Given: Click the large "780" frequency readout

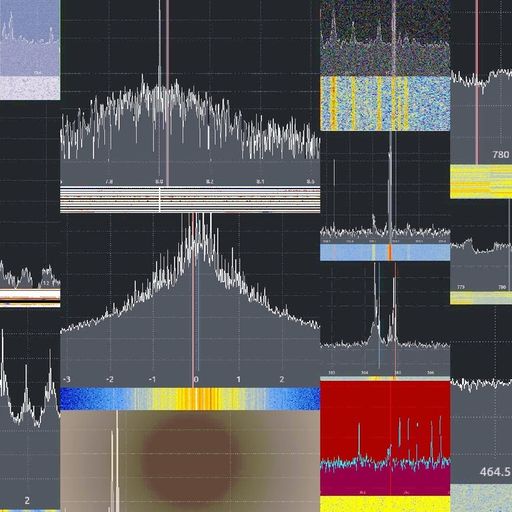Looking at the screenshot, I should tap(500, 154).
